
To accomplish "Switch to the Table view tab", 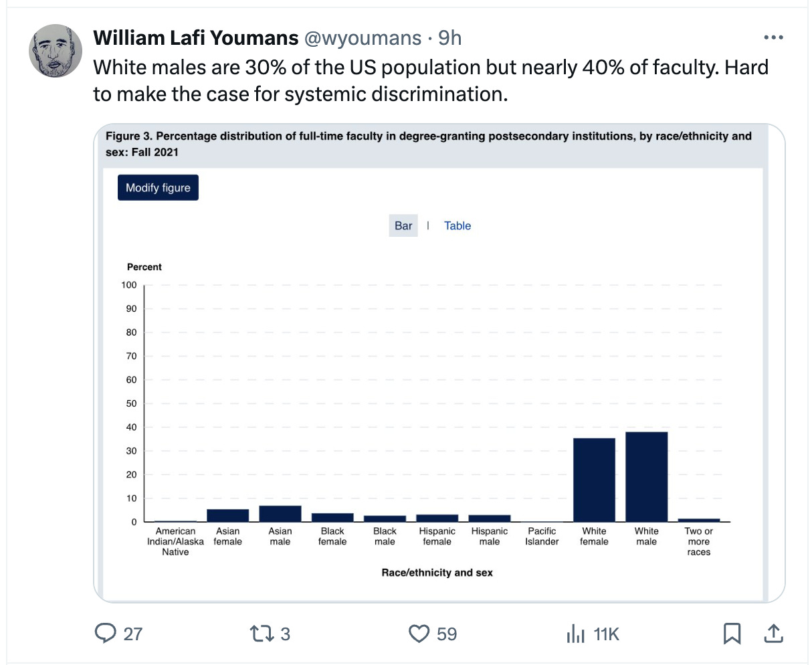I will (x=458, y=226).
